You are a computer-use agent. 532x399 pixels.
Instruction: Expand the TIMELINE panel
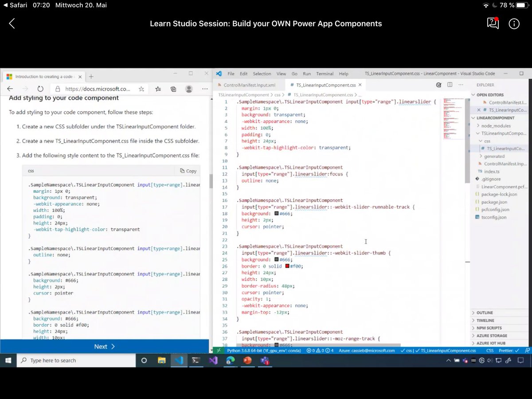point(485,320)
